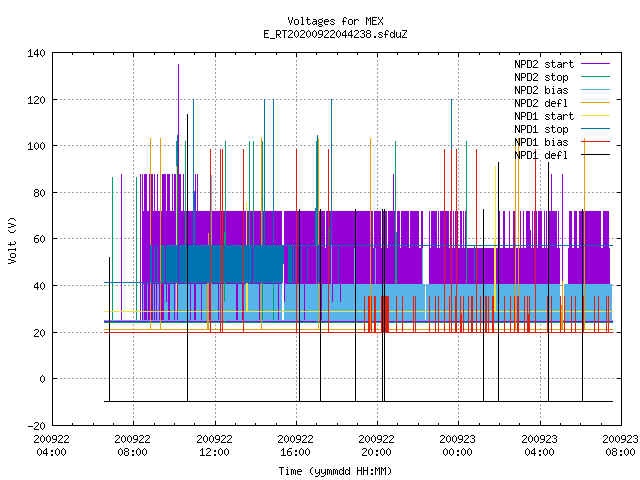This screenshot has height=480, width=640.
Task: Click the red NPD1 bias legend line
Action: [596, 142]
